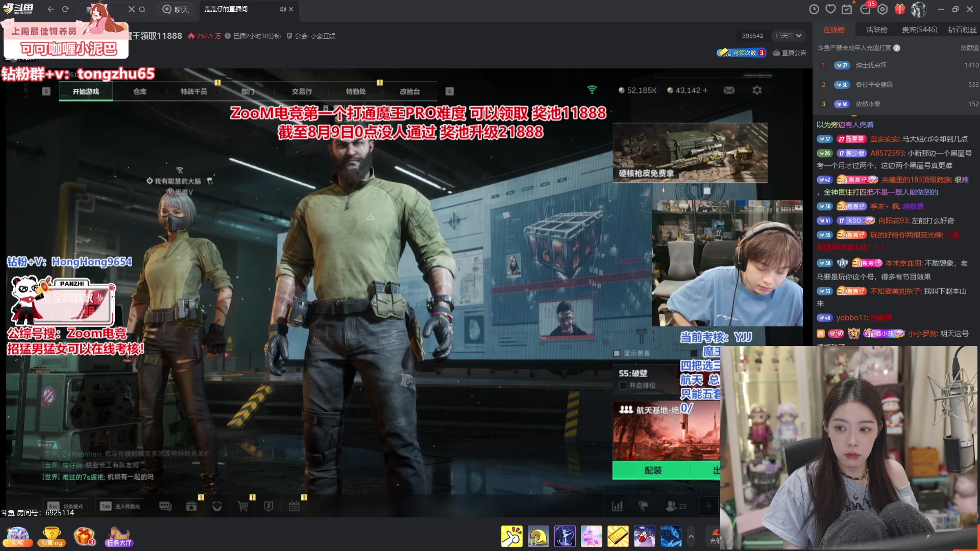Send the yellow clapping hand gift
980x551 pixels.
[511, 536]
